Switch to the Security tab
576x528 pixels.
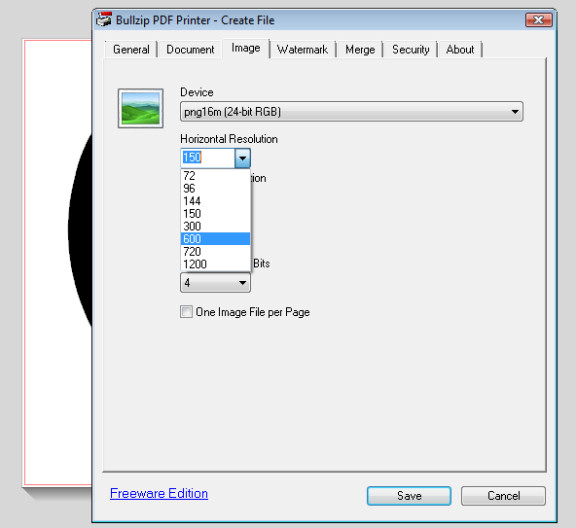(x=410, y=49)
